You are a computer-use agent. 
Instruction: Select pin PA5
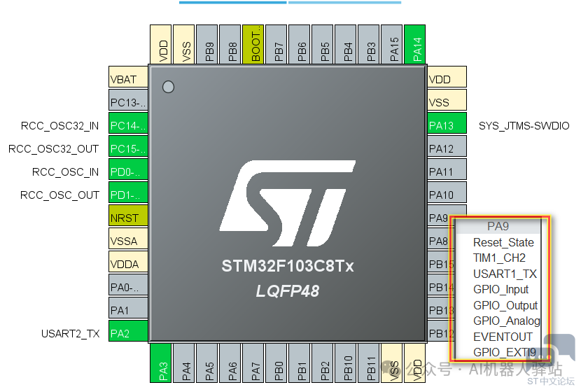pyautogui.click(x=206, y=363)
